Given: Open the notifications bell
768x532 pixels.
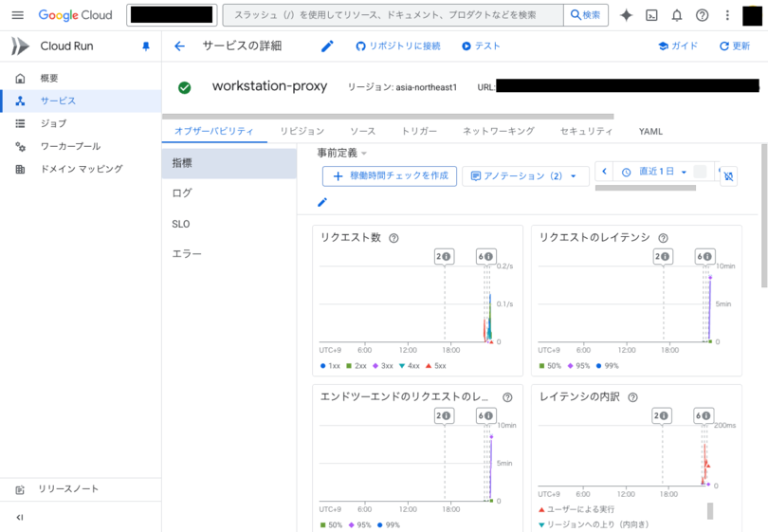Looking at the screenshot, I should coord(677,15).
